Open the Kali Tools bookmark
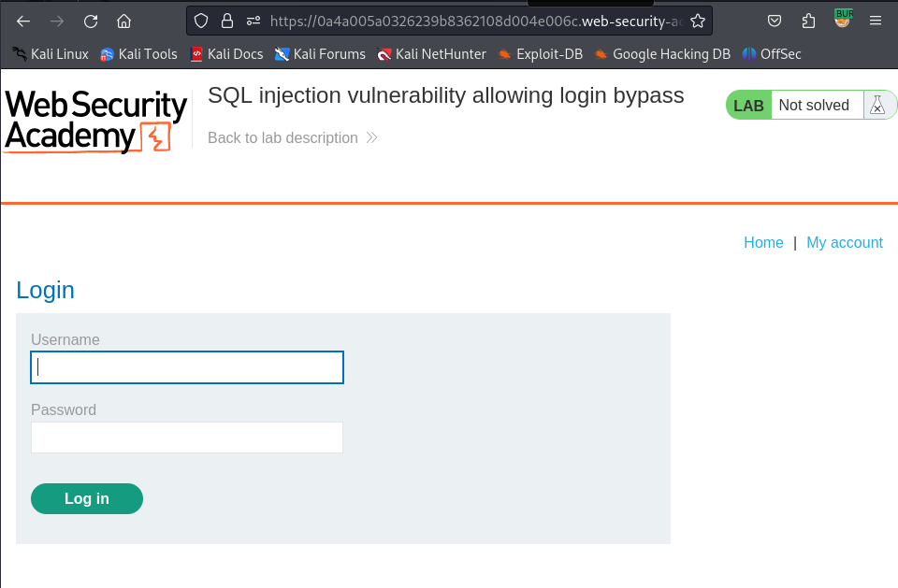 click(x=138, y=54)
